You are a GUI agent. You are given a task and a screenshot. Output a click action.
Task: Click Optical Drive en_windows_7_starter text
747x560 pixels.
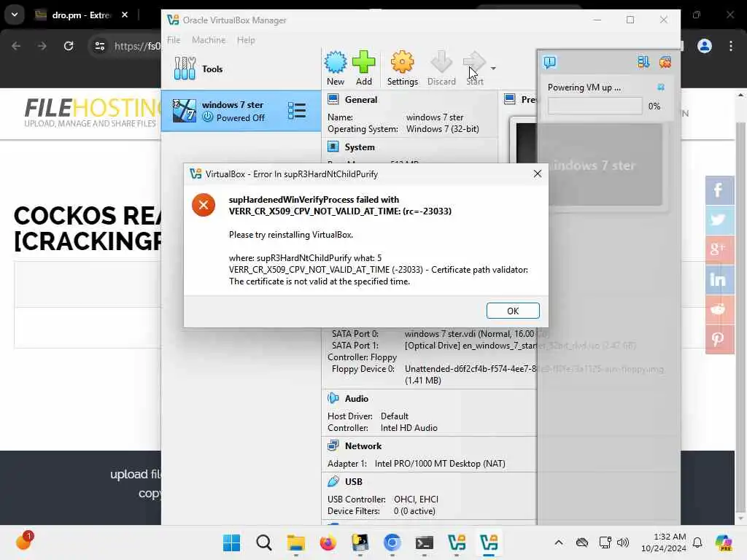coord(520,346)
